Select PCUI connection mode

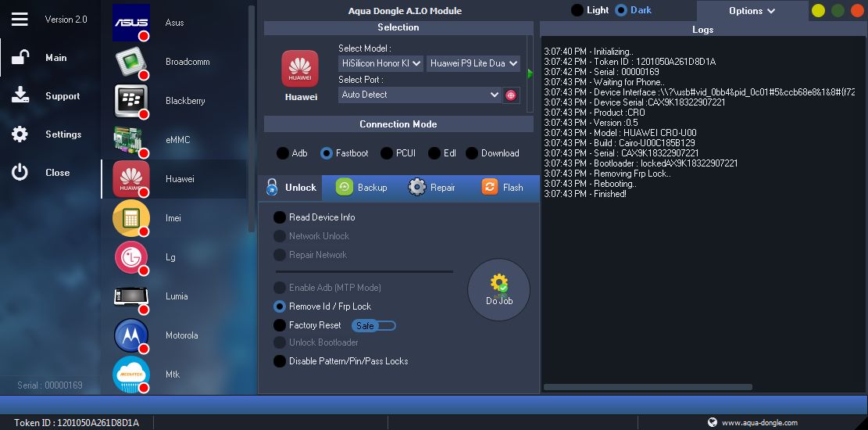pyautogui.click(x=398, y=153)
